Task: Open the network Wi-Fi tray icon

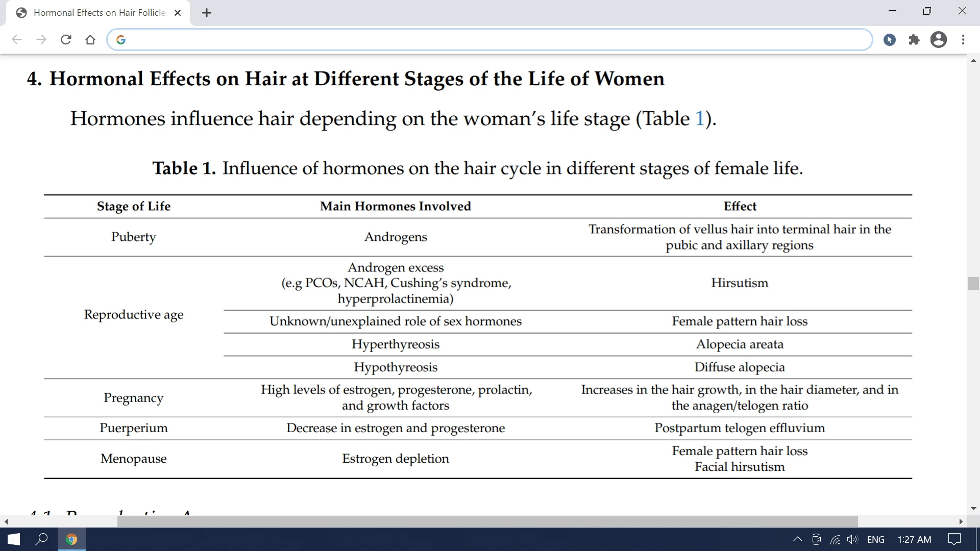Action: (x=835, y=539)
